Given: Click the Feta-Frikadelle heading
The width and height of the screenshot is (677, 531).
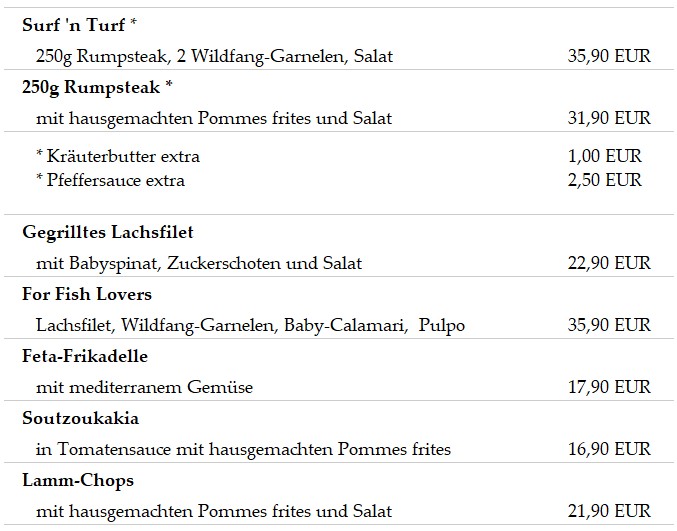Looking at the screenshot, I should 85,356.
